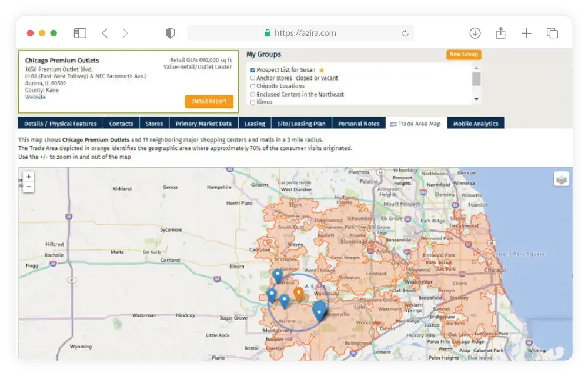Viewport: 588px width, 376px height.
Task: Click the azira.com address bar
Action: point(300,33)
